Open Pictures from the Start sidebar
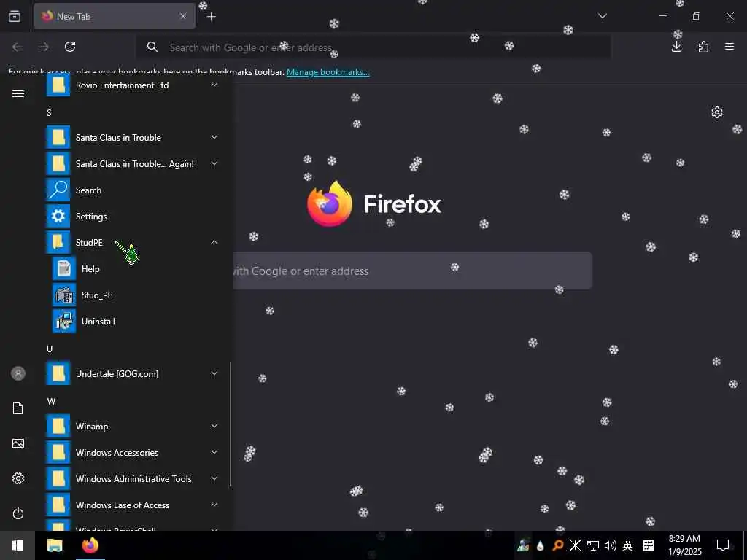747x560 pixels. (x=18, y=443)
